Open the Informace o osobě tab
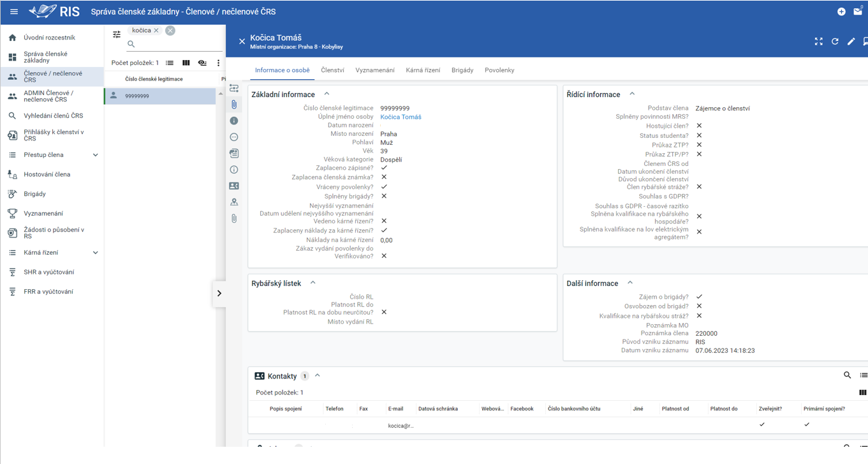The width and height of the screenshot is (868, 464). 282,70
